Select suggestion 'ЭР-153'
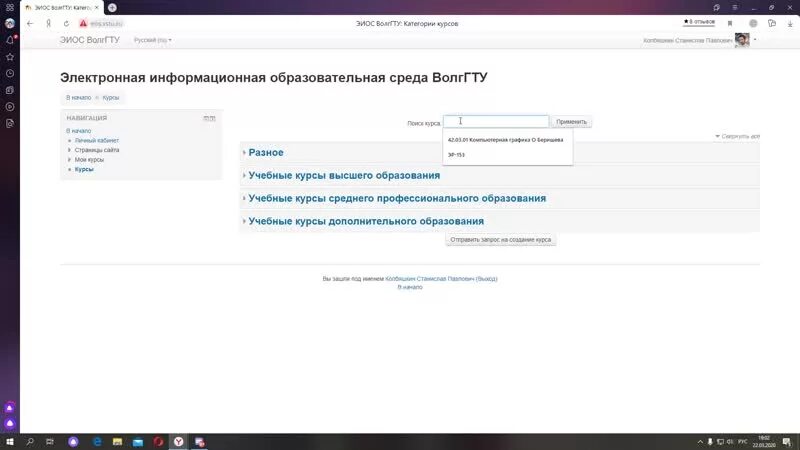Image resolution: width=800 pixels, height=450 pixels. (x=457, y=155)
